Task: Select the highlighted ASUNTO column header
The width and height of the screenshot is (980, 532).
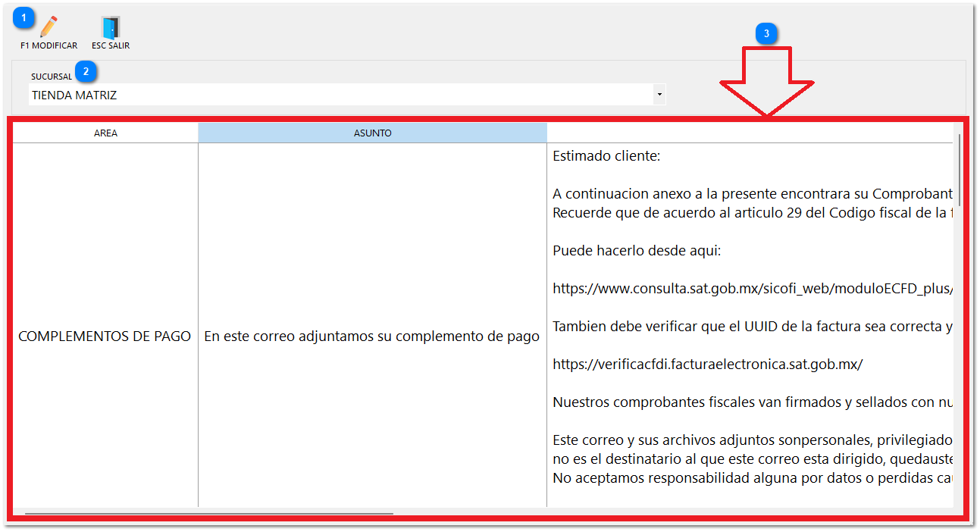Action: click(x=372, y=132)
